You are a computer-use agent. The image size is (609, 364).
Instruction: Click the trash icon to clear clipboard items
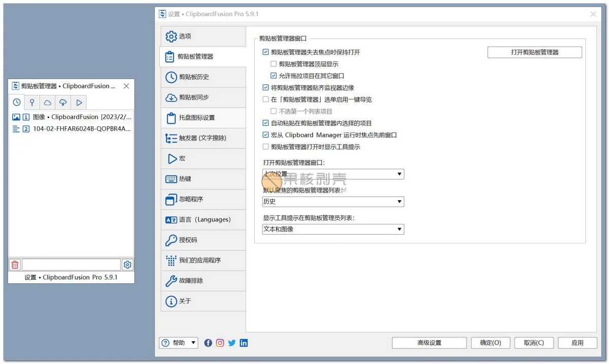click(15, 264)
